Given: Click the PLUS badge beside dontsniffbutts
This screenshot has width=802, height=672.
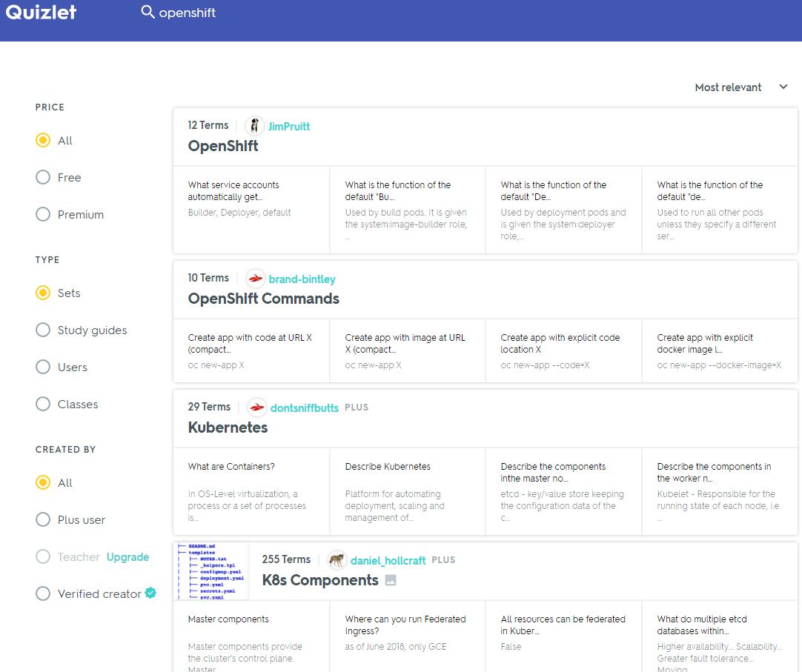Looking at the screenshot, I should coord(357,407).
